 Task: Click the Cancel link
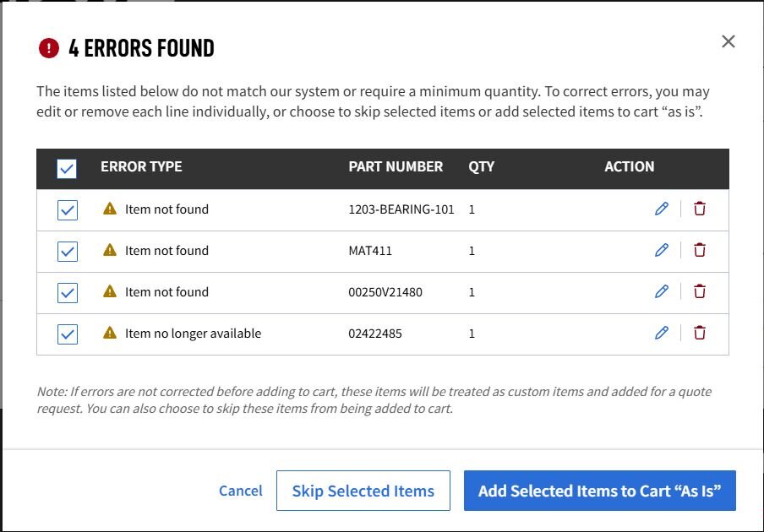[240, 491]
